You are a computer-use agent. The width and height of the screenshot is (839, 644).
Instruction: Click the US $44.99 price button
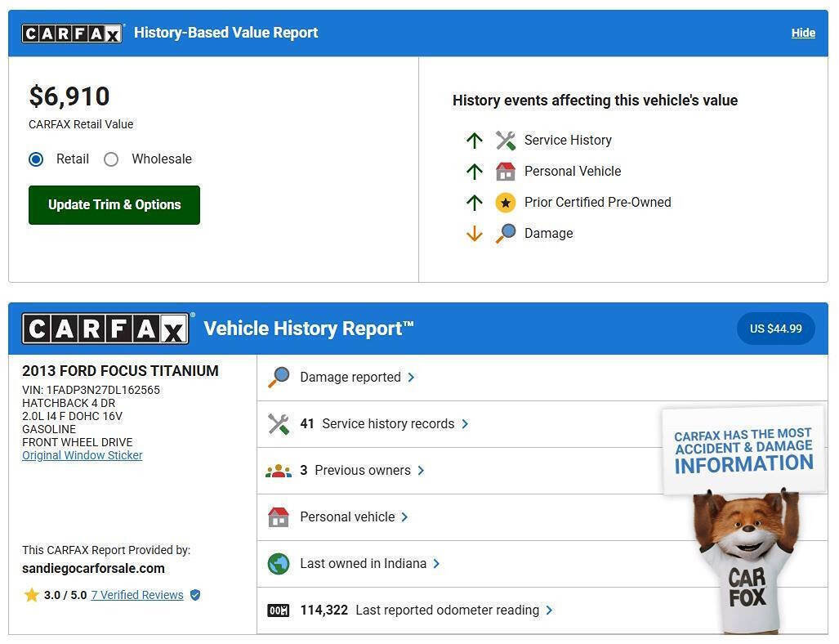(x=776, y=329)
